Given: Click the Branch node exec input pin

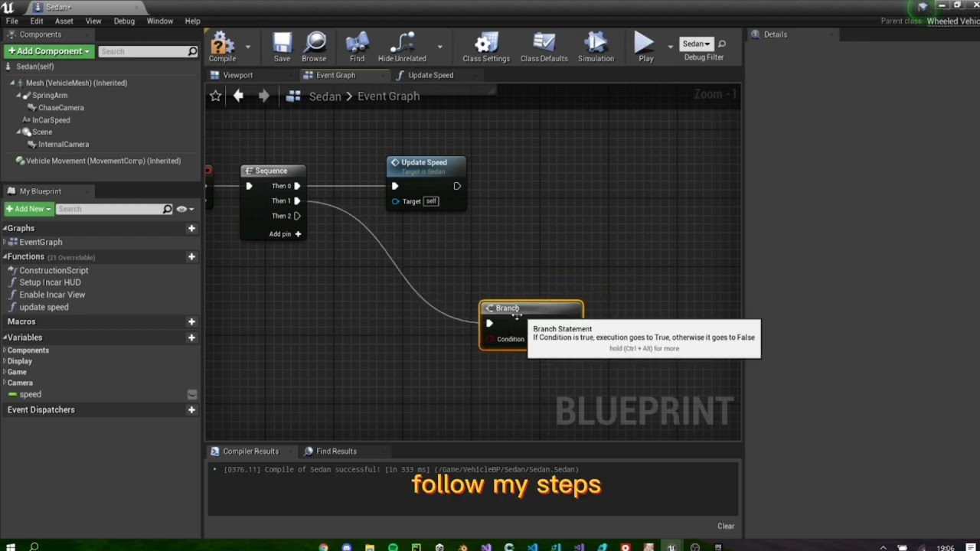Looking at the screenshot, I should pyautogui.click(x=489, y=323).
